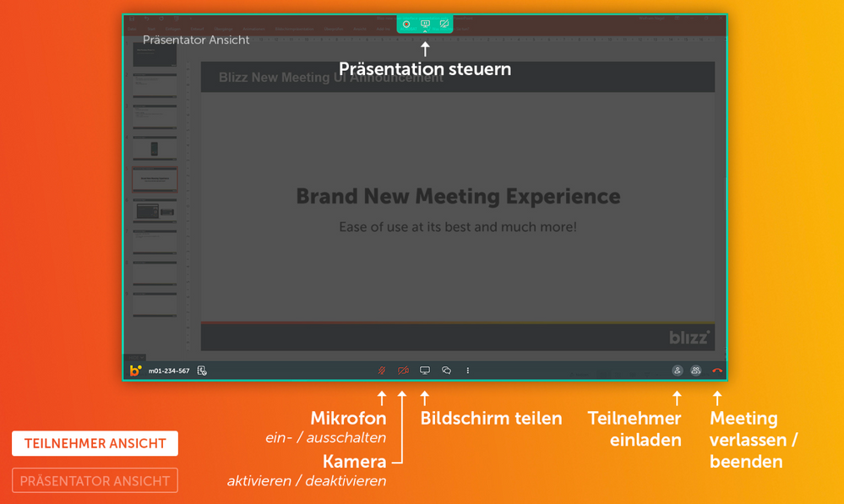844x504 pixels.
Task: Open phone dial-in info icon beside meeting ID
Action: coord(202,371)
